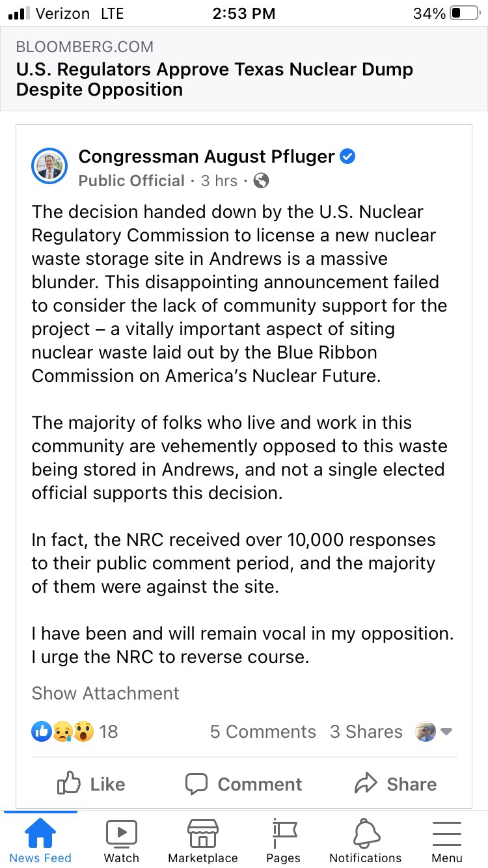The width and height of the screenshot is (488, 868).
Task: Expand Show Attachment
Action: [105, 693]
